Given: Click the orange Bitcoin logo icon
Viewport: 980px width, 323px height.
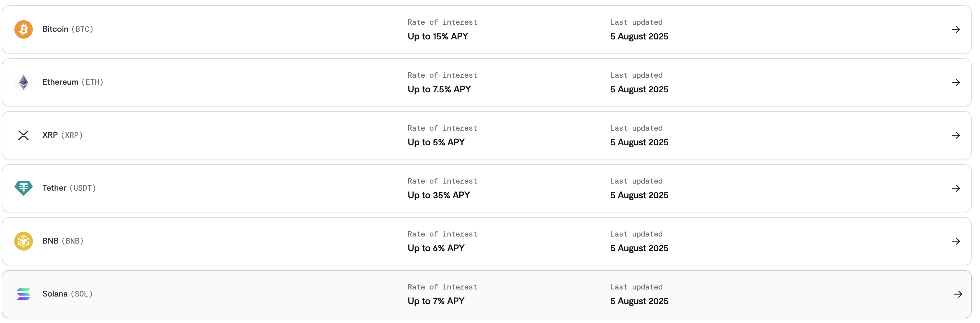Looking at the screenshot, I should [x=24, y=29].
